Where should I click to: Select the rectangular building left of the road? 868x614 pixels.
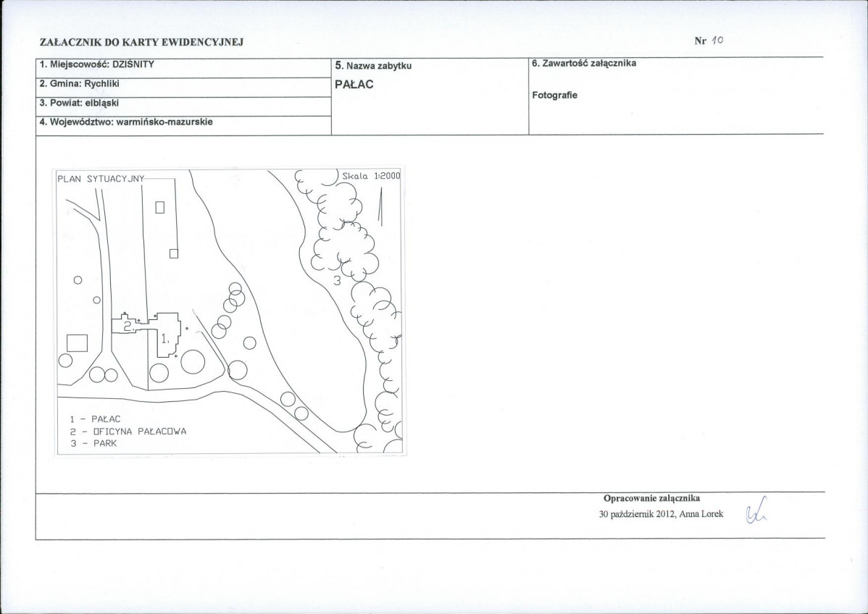77,343
